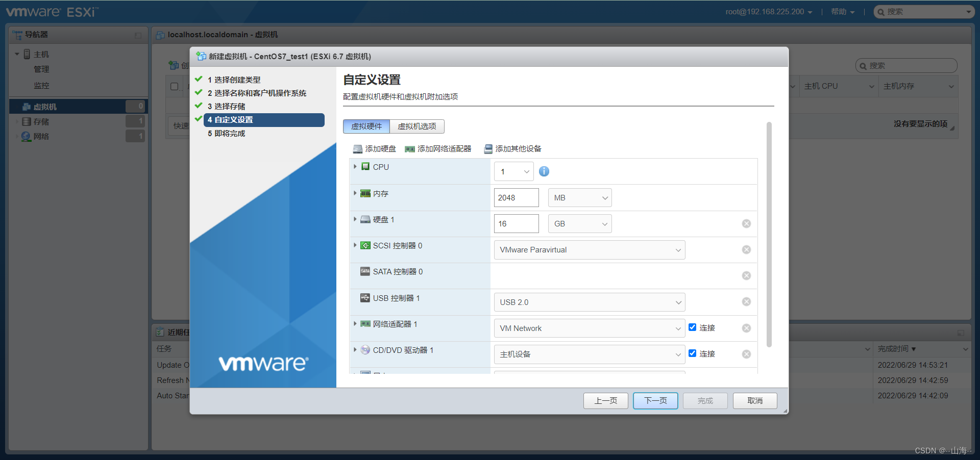Screen dimensions: 980x460
Task: Remove SCSI controller 0 with its X icon
Action: pyautogui.click(x=746, y=250)
